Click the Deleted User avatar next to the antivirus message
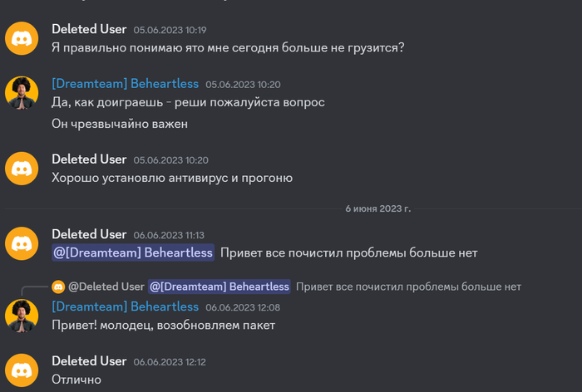 22,168
